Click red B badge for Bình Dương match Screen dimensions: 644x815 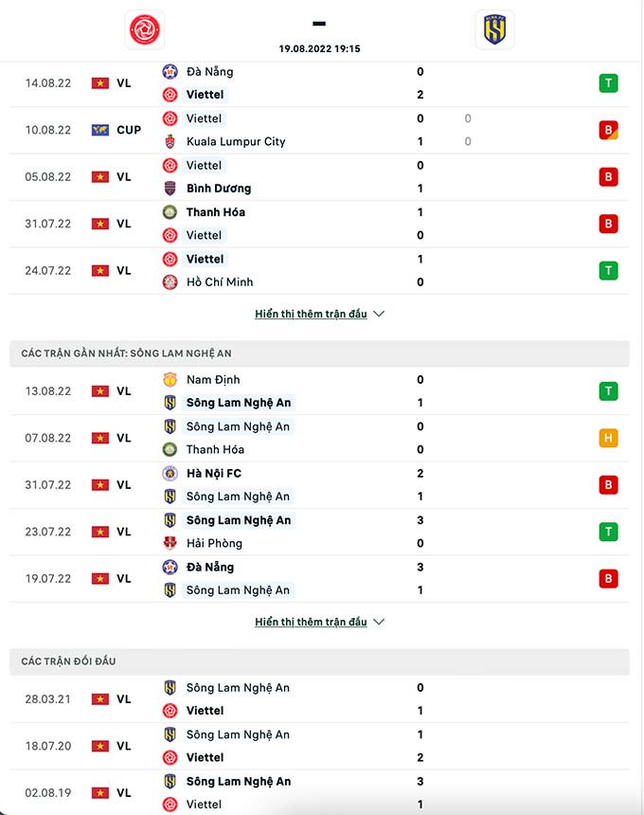[608, 177]
